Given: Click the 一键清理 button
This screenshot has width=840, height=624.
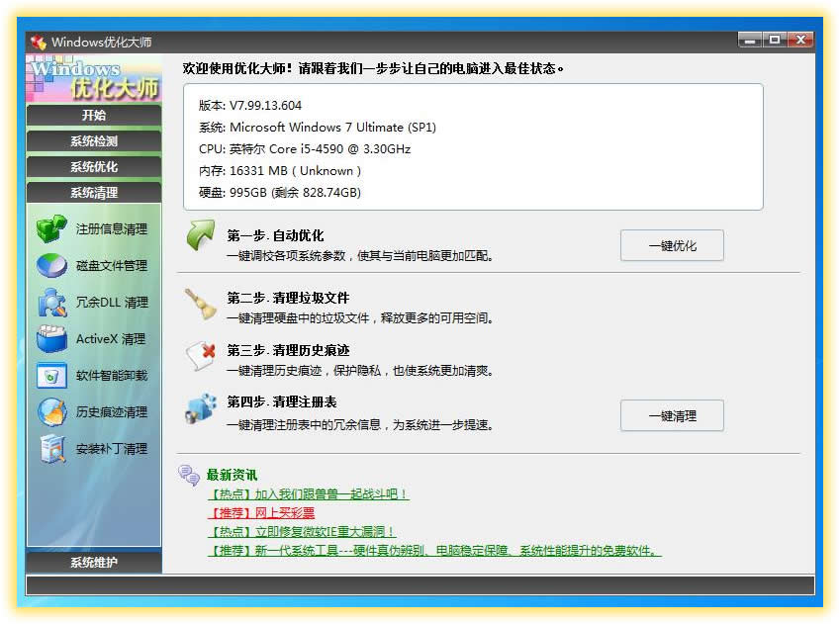Looking at the screenshot, I should pyautogui.click(x=672, y=415).
